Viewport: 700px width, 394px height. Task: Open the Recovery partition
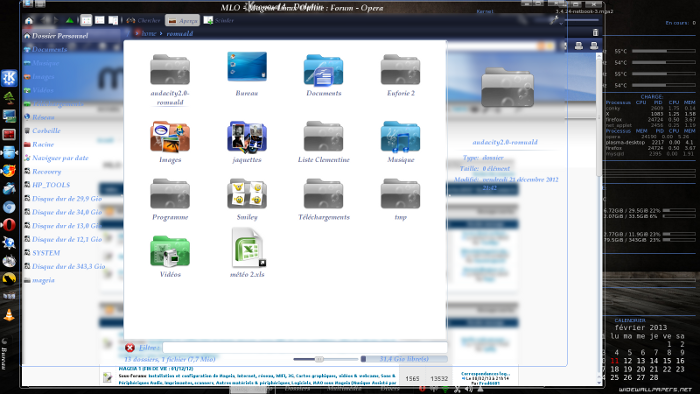[x=46, y=171]
